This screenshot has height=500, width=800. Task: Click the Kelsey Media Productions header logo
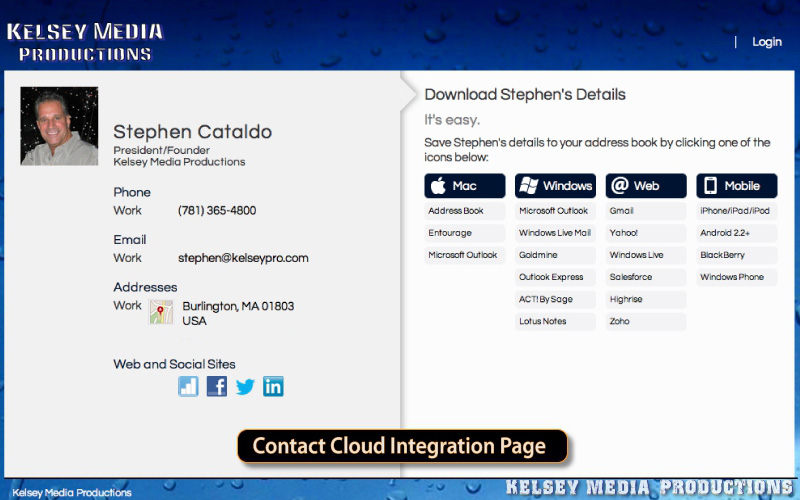[x=85, y=42]
